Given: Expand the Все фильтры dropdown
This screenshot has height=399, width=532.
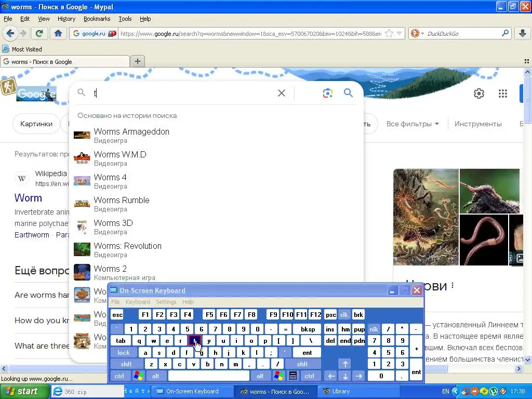Looking at the screenshot, I should (x=413, y=124).
